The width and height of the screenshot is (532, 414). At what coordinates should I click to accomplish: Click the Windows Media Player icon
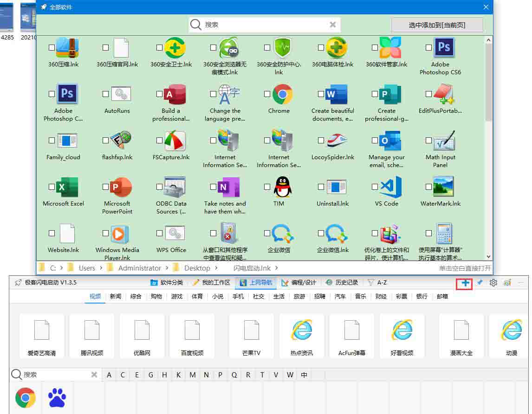click(x=119, y=233)
